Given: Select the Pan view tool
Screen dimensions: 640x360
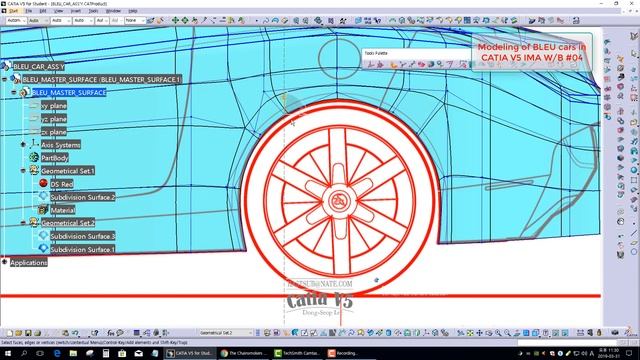Looking at the screenshot, I should [x=479, y=333].
